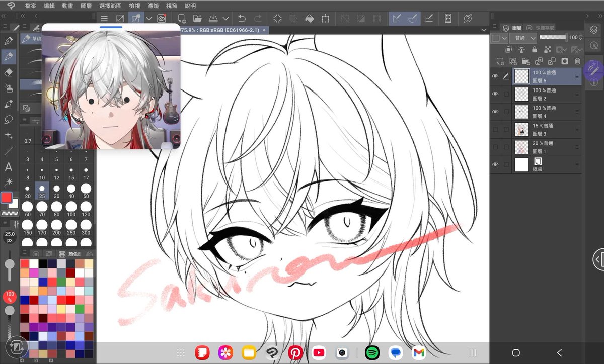
Task: Click the Lock layer padlock icon
Action: [534, 50]
